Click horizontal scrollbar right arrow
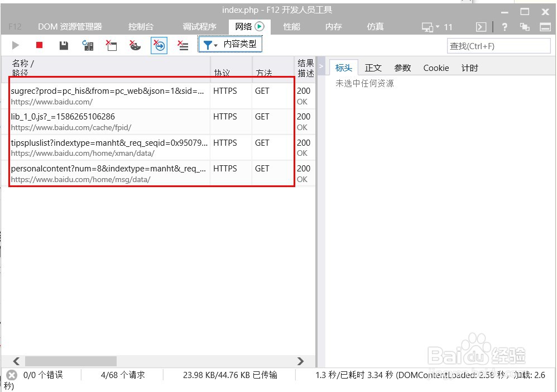This screenshot has width=557, height=392. pyautogui.click(x=300, y=361)
